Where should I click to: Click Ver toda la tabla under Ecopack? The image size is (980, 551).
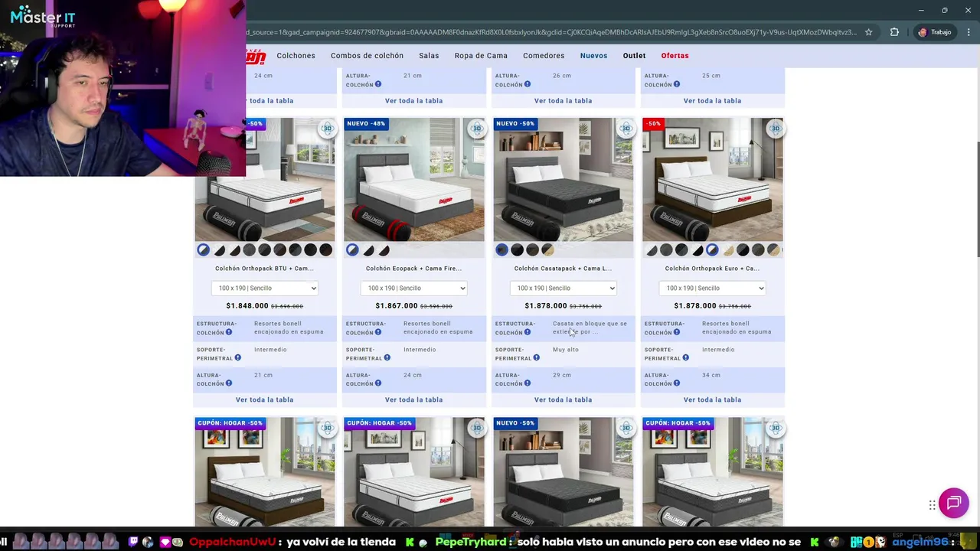click(x=413, y=399)
